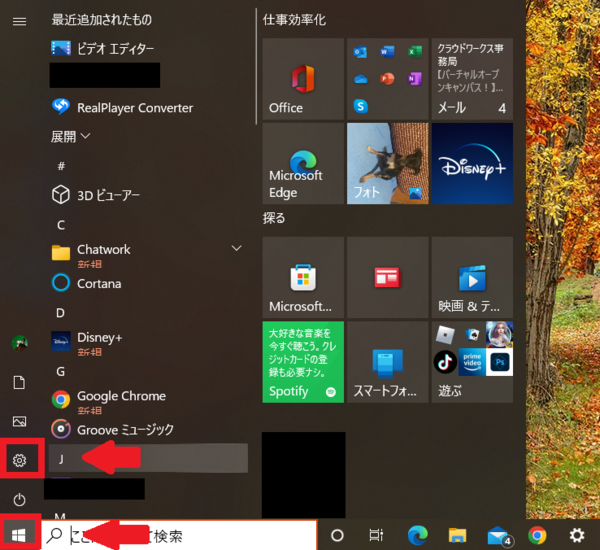Open the red News tile

click(388, 277)
